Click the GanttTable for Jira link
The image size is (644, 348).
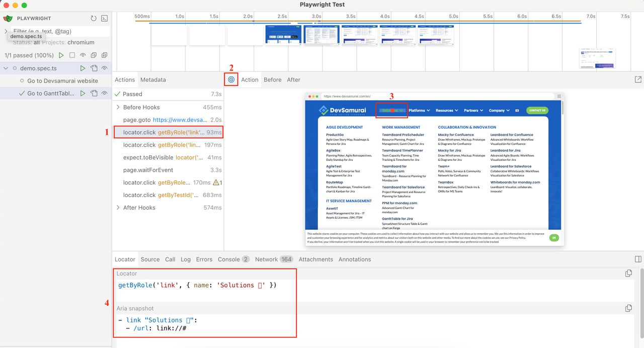[397, 219]
